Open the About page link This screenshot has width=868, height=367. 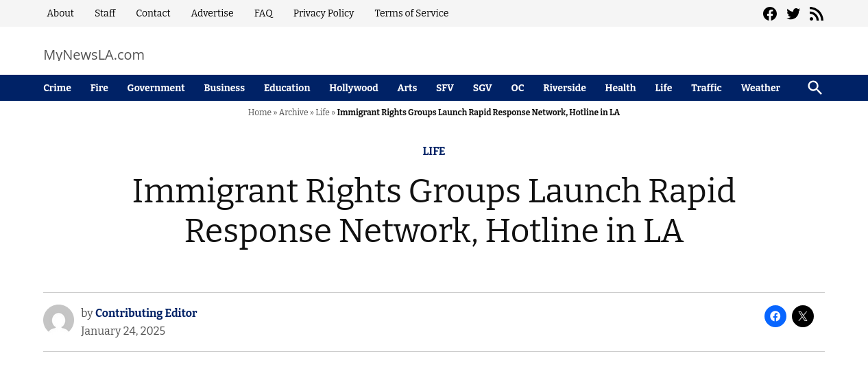[60, 13]
